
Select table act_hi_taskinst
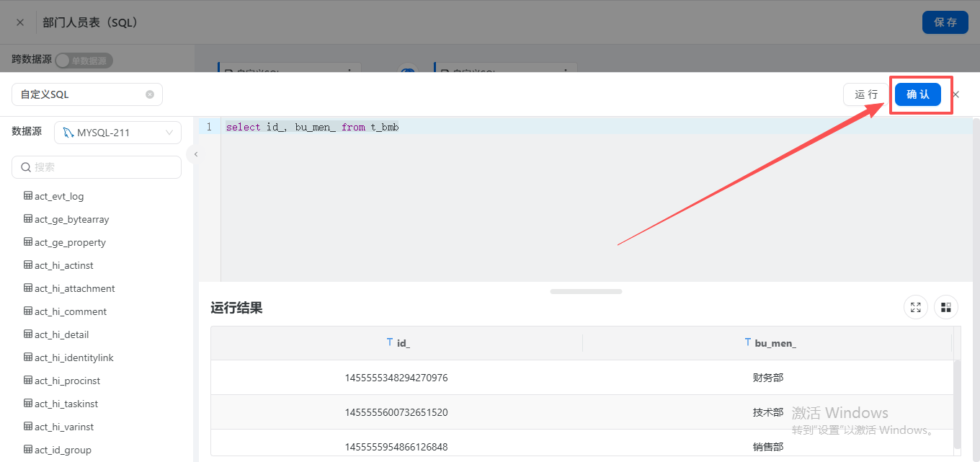[66, 404]
